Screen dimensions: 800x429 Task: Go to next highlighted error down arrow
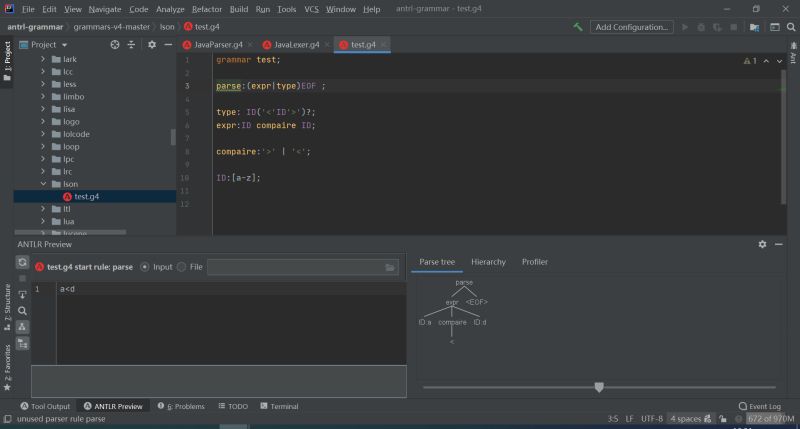tap(780, 61)
